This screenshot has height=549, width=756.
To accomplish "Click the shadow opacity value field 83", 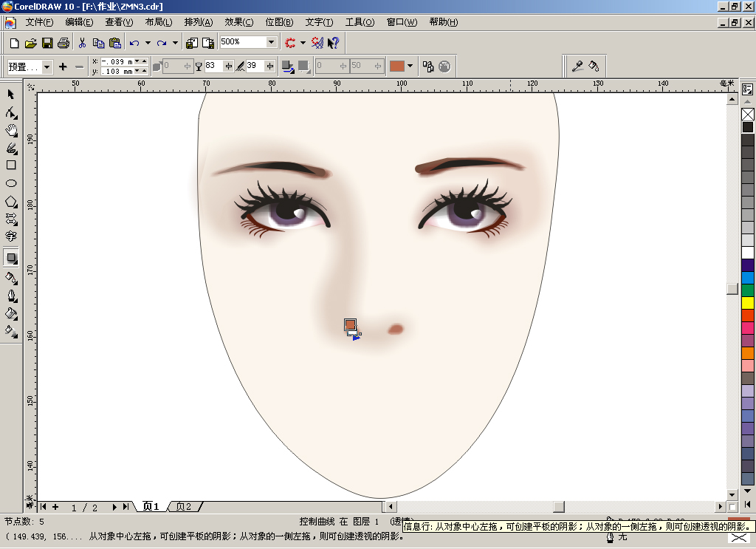I will pyautogui.click(x=214, y=66).
